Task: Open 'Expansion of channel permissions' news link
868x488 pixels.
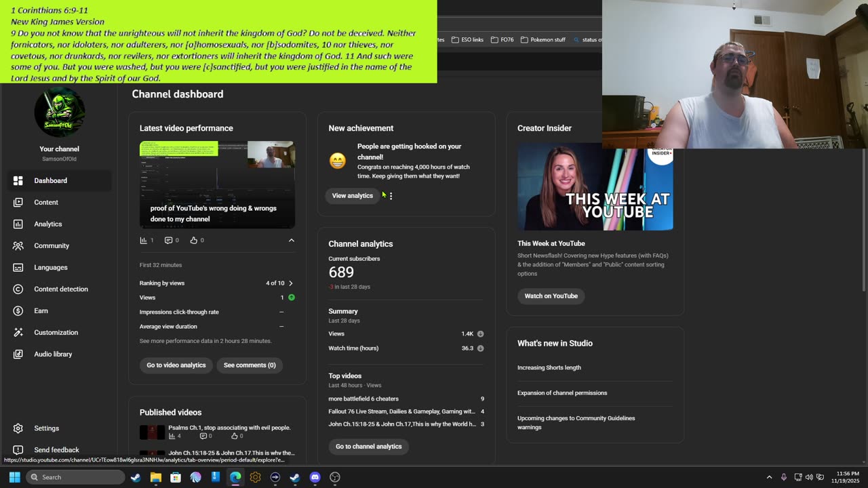Action: click(x=562, y=393)
